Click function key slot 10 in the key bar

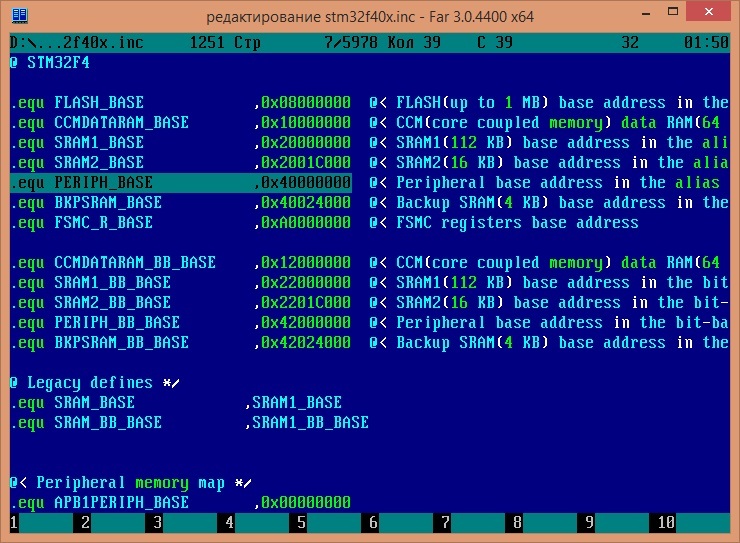689,523
